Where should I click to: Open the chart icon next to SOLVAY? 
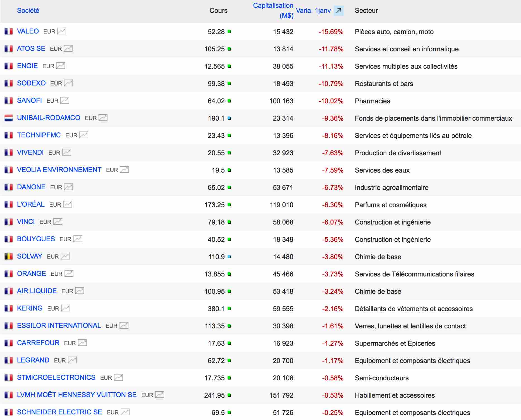tap(65, 256)
